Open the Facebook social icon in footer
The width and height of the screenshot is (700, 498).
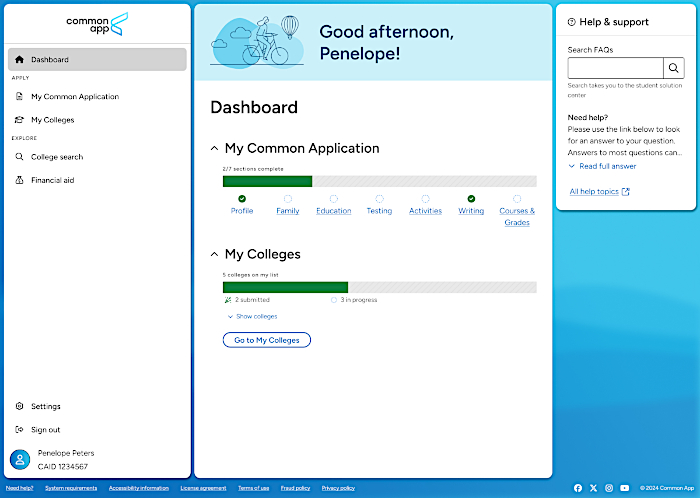(x=578, y=488)
